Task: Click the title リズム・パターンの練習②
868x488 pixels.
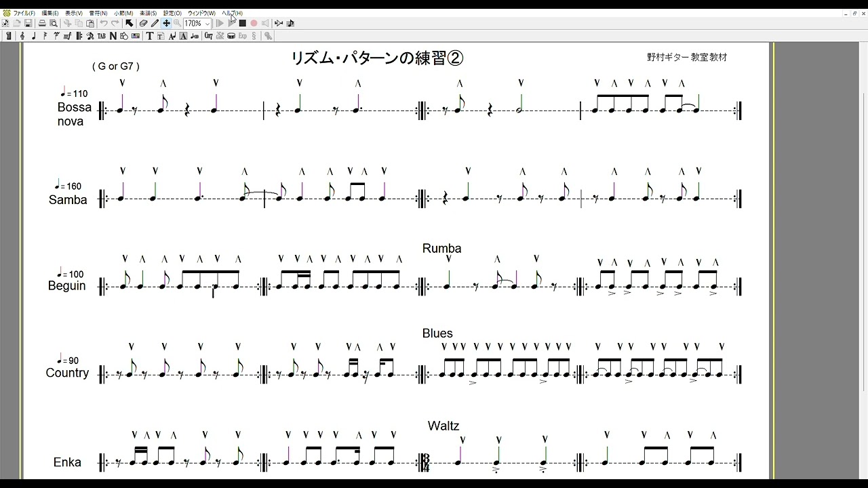Action: point(377,58)
